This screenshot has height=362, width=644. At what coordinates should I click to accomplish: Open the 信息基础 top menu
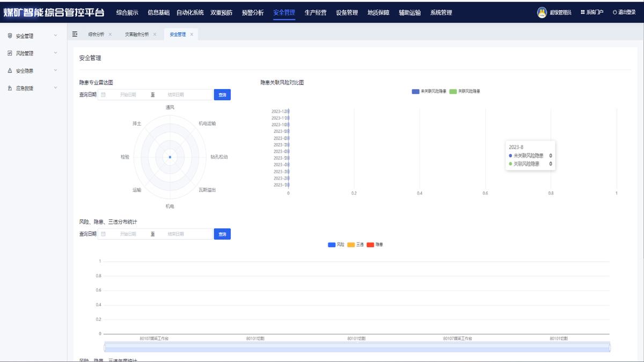pos(158,12)
